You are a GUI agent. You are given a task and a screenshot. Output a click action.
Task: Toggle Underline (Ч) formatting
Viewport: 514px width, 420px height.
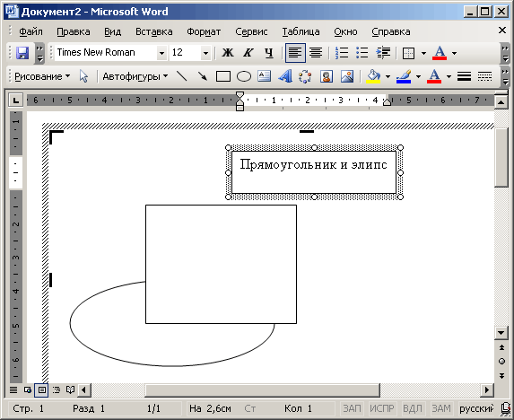[x=269, y=53]
